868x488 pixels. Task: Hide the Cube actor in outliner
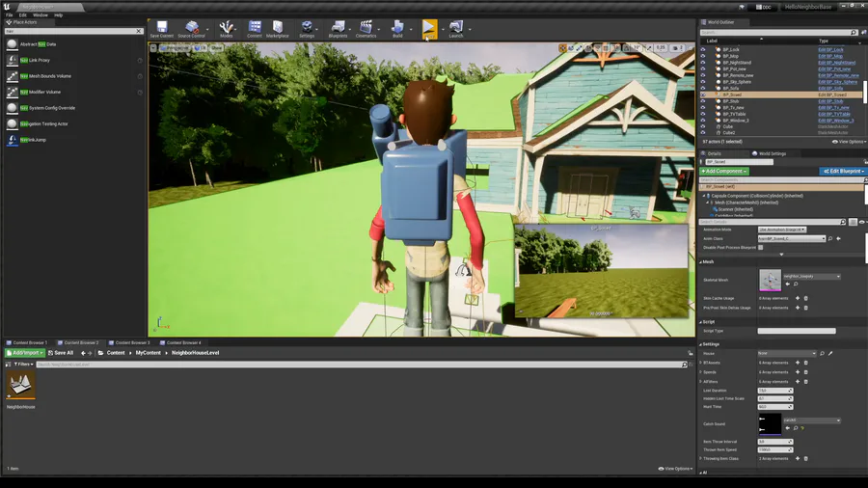pyautogui.click(x=703, y=126)
